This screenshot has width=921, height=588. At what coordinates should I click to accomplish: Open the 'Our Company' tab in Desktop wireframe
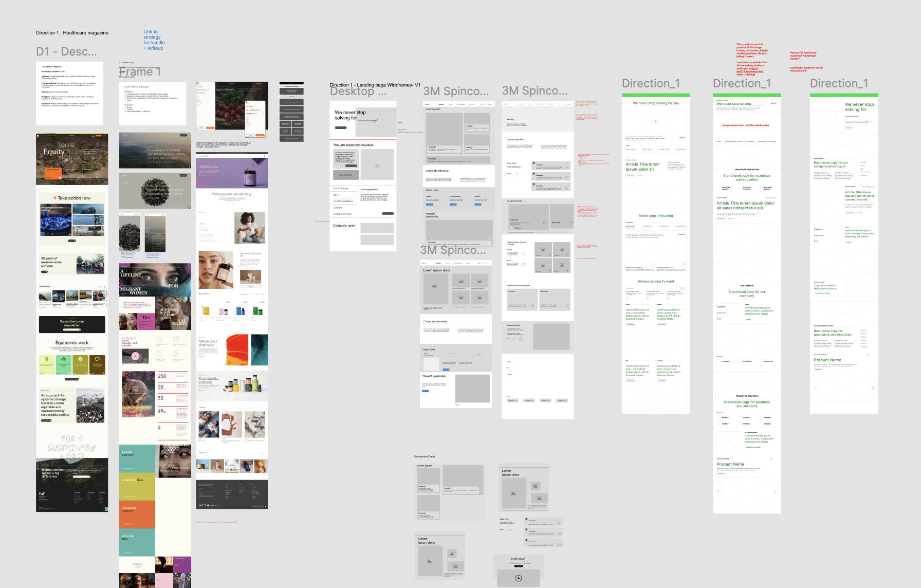343,188
